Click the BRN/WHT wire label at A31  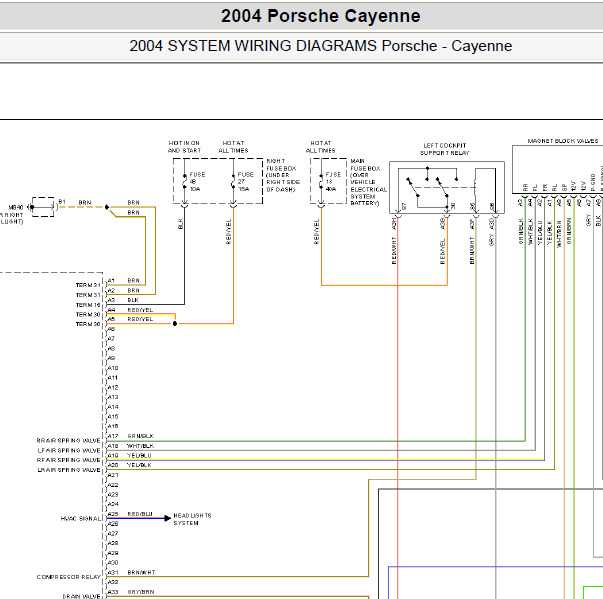pyautogui.click(x=141, y=572)
